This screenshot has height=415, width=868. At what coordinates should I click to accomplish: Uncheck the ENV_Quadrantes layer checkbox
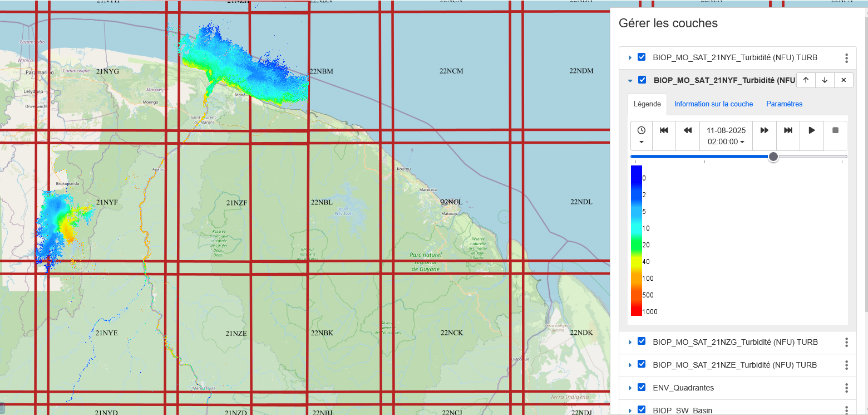coord(642,388)
